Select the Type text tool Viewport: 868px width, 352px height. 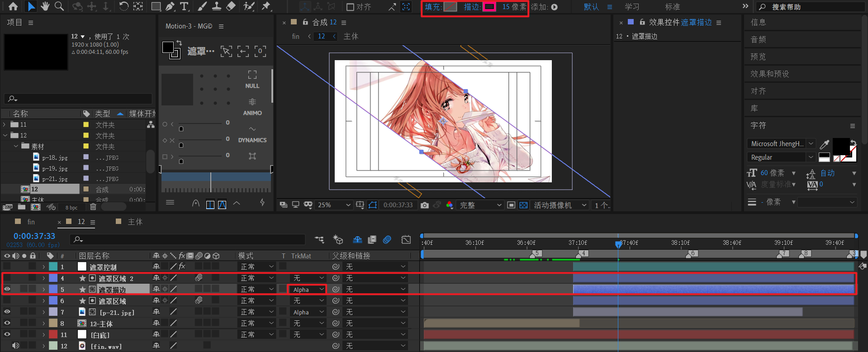(184, 6)
